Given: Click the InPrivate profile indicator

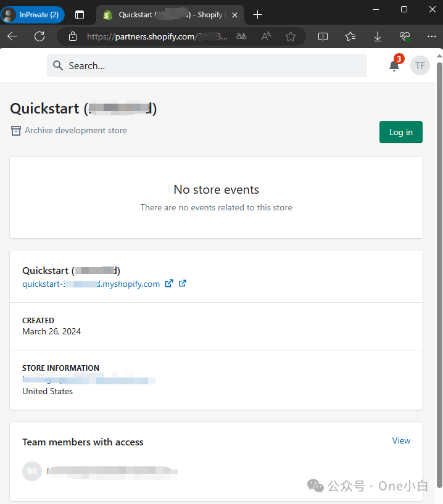Looking at the screenshot, I should coord(33,15).
